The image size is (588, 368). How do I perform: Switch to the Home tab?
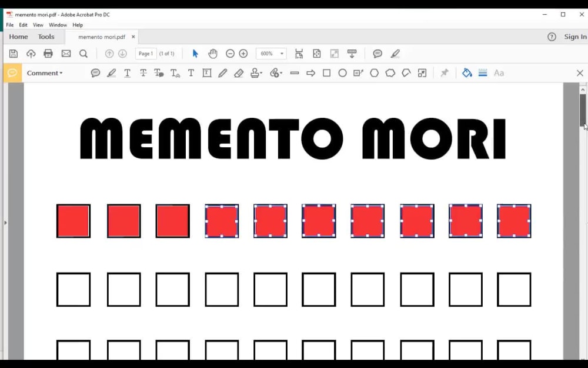tap(18, 37)
